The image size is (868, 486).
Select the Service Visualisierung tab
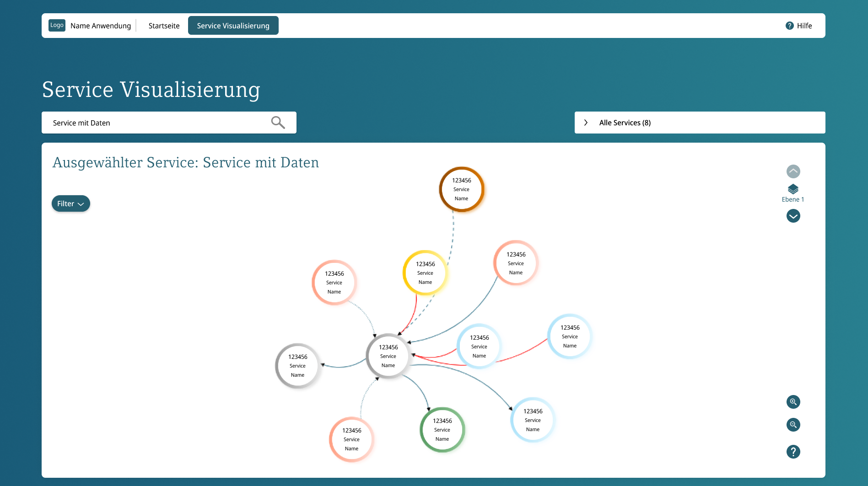(x=233, y=26)
